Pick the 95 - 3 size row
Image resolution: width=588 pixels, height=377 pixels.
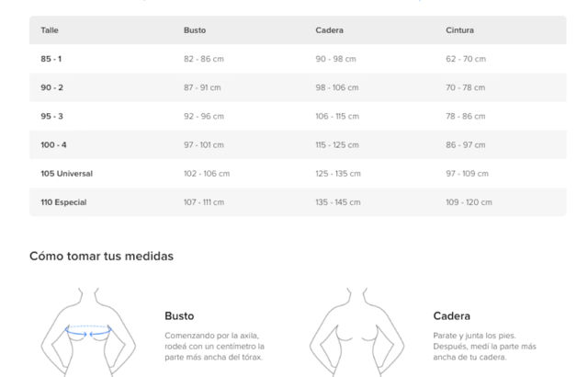point(51,116)
